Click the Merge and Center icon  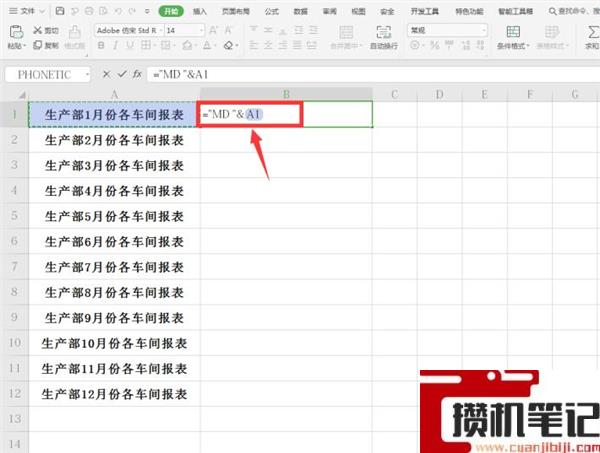click(x=346, y=32)
